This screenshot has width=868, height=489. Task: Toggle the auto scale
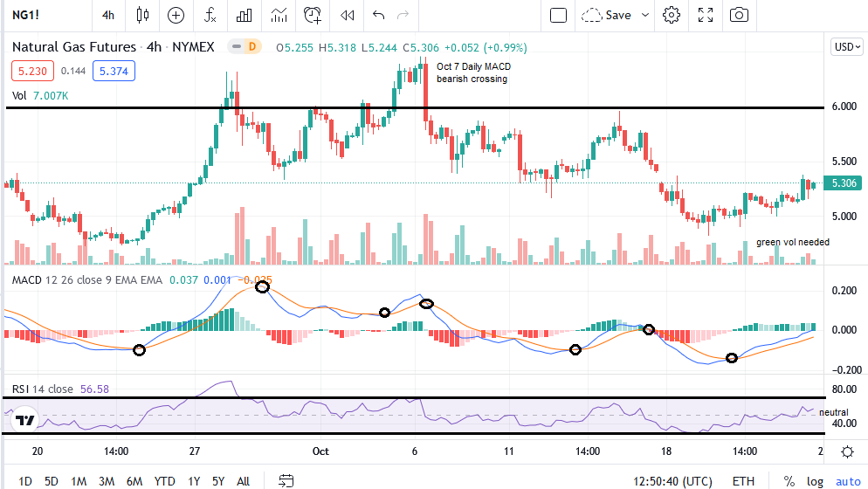point(848,480)
